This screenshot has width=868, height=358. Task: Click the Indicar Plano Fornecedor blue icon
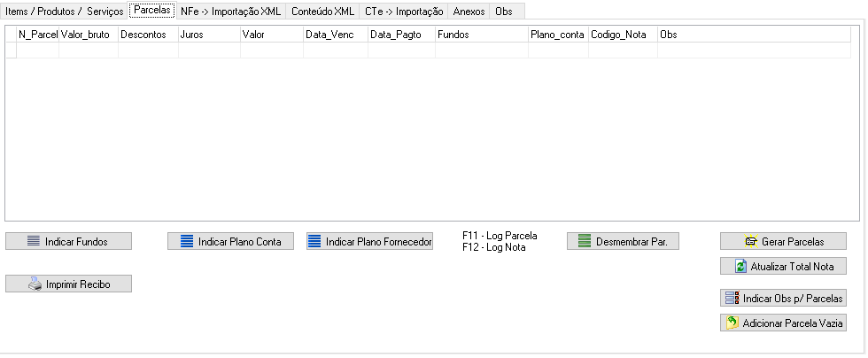pos(314,241)
